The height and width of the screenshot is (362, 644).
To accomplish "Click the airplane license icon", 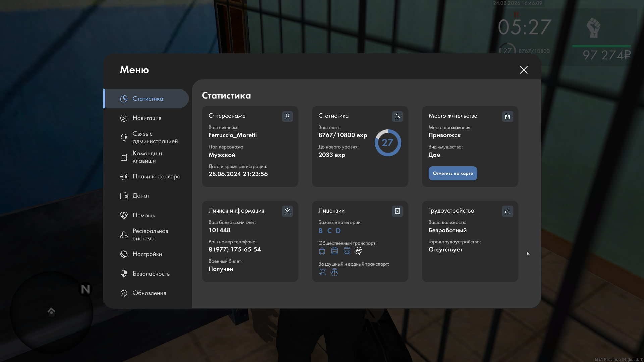I will (x=322, y=272).
